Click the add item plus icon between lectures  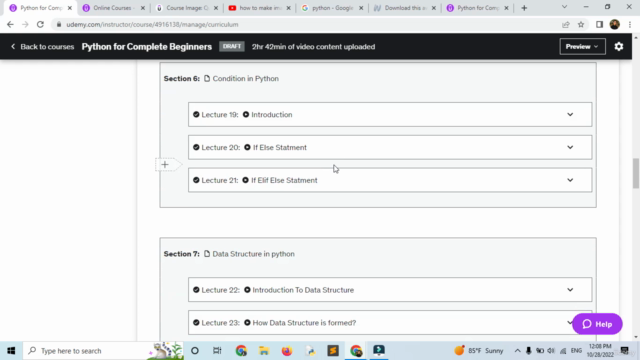[165, 164]
